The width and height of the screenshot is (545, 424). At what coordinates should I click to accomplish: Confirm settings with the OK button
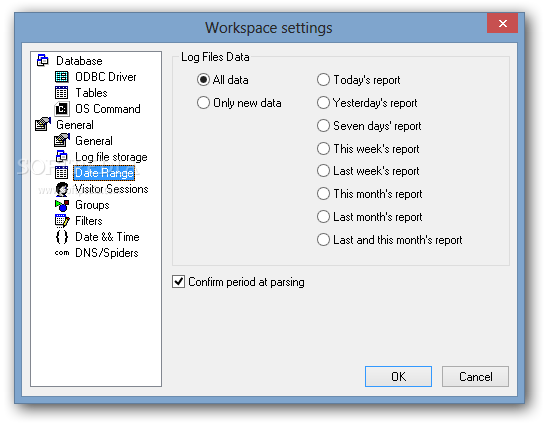pos(398,376)
